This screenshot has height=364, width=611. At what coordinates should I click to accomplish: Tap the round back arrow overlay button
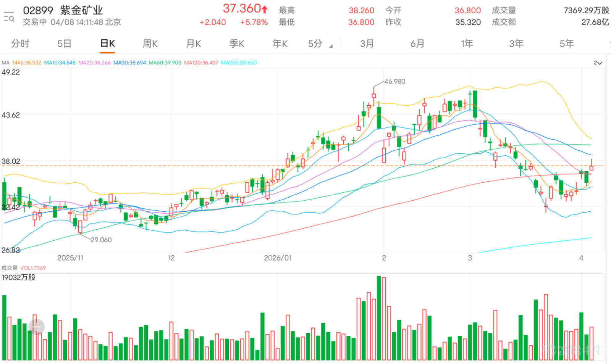(37, 327)
